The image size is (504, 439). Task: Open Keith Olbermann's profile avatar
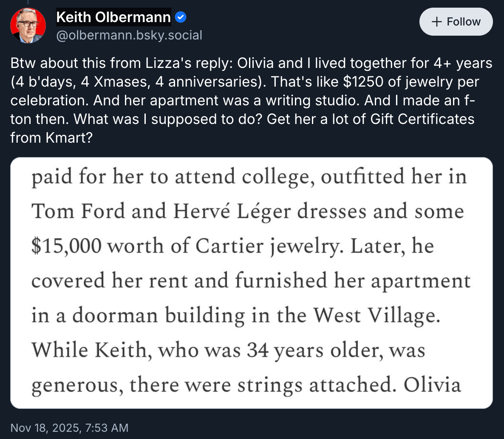tap(28, 25)
